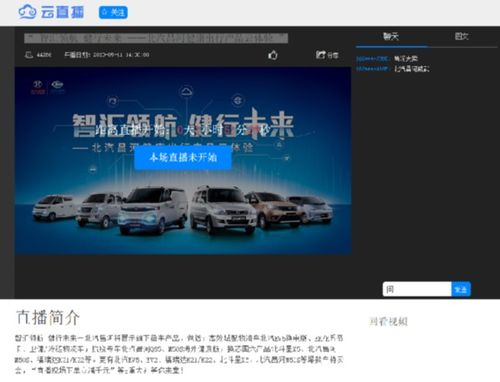Click the 直播简介 heading
Image resolution: width=500 pixels, height=382 pixels.
48,317
